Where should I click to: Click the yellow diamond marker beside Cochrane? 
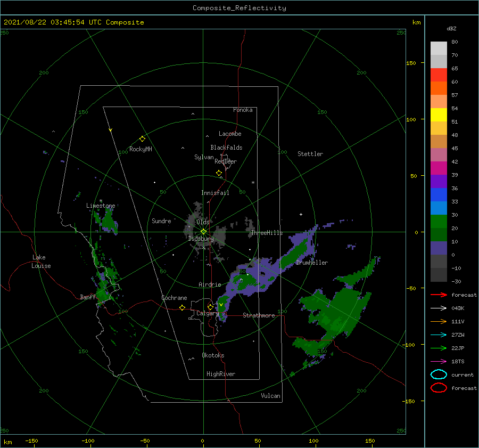(182, 307)
